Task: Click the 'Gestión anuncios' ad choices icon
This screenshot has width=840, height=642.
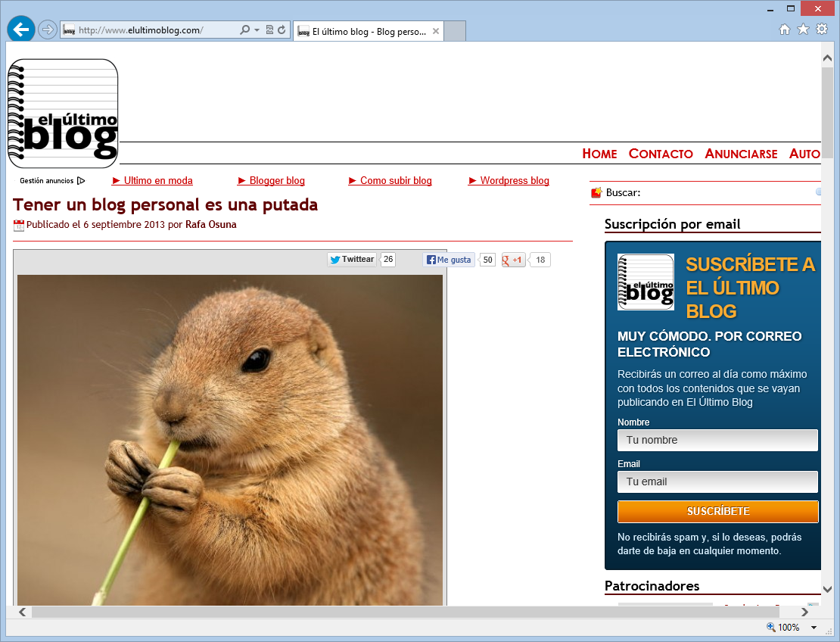Action: point(81,181)
